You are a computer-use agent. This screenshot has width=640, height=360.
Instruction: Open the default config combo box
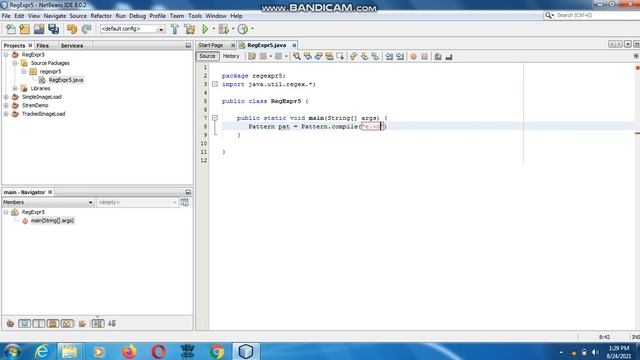132,29
